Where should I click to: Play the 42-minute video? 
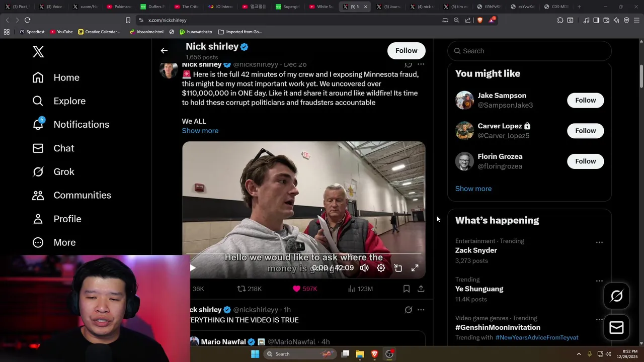click(193, 268)
